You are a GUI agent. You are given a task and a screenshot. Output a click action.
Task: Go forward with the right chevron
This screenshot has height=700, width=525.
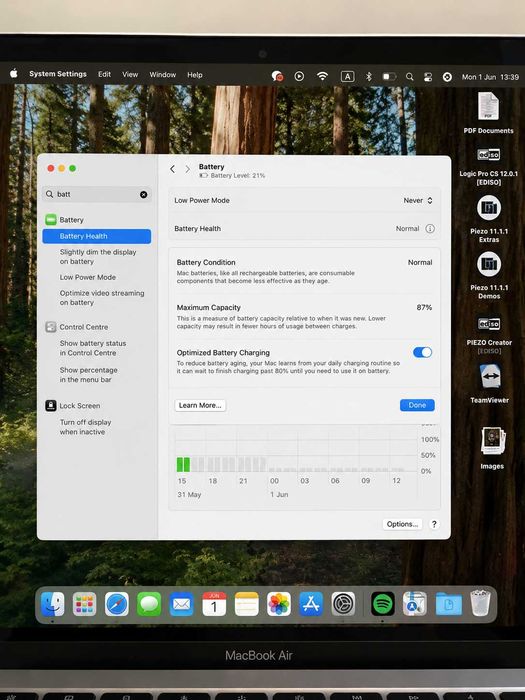click(x=188, y=169)
